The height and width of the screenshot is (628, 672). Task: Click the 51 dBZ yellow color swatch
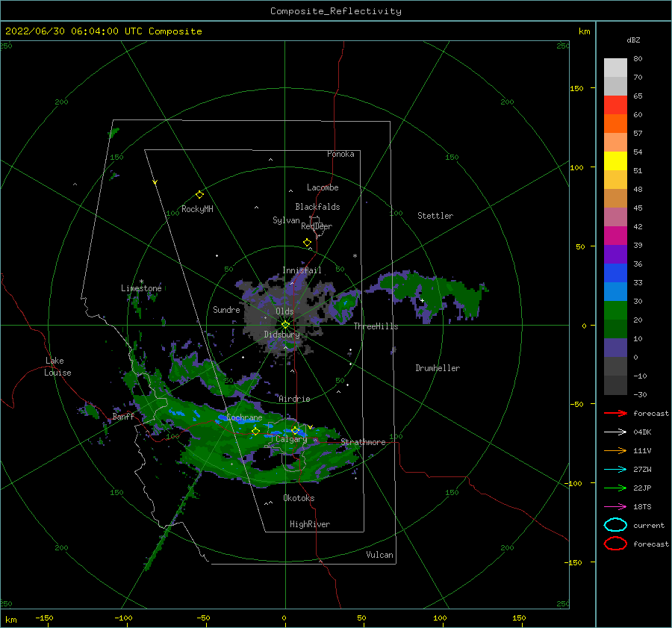[615, 161]
